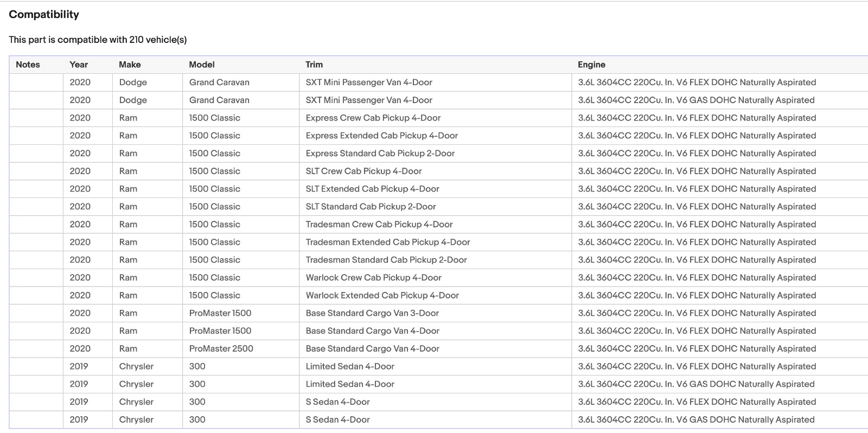The height and width of the screenshot is (433, 868).
Task: Click Express Standard Cab Pickup 2-Door trim
Action: [x=380, y=154]
